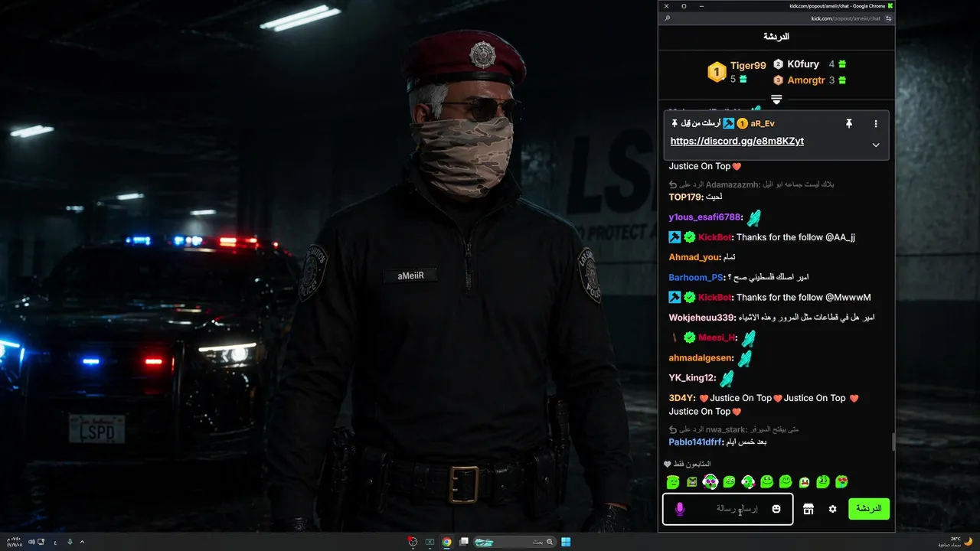Open K0fury profile from leaderboard
The image size is (980, 551).
coord(803,64)
